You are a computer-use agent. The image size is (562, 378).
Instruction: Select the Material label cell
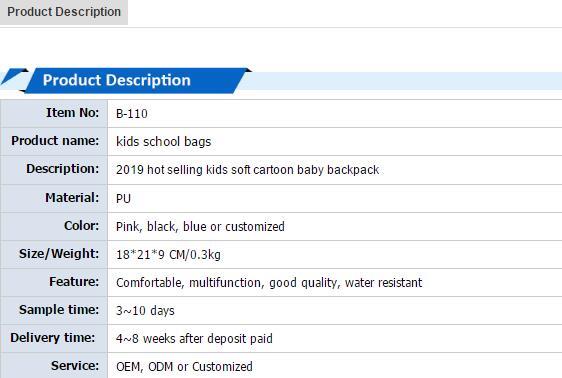click(x=54, y=198)
